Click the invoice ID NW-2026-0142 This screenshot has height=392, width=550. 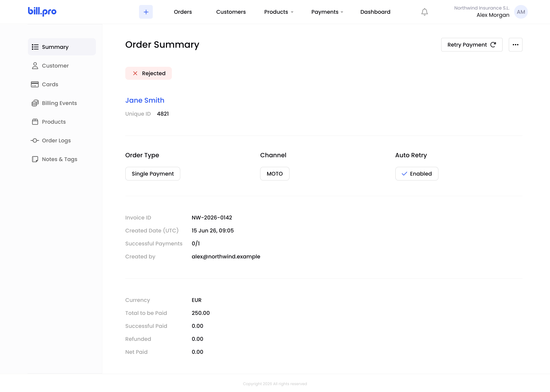[212, 218]
